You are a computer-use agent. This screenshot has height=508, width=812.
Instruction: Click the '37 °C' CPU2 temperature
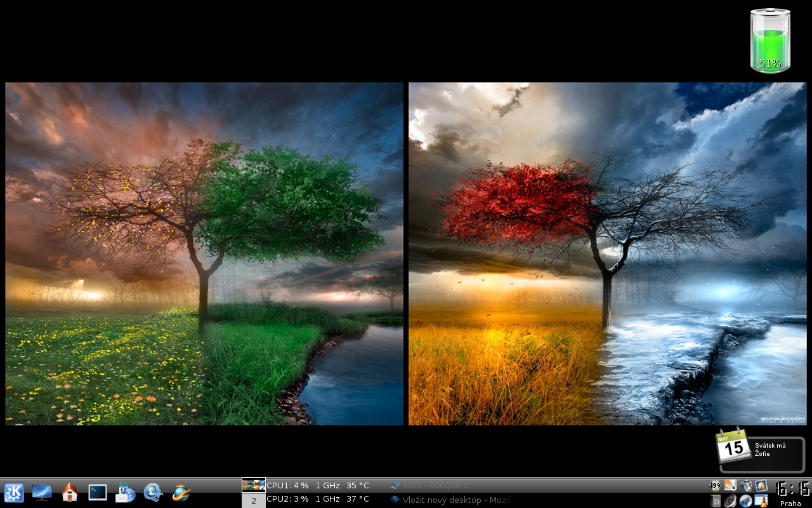(x=358, y=499)
